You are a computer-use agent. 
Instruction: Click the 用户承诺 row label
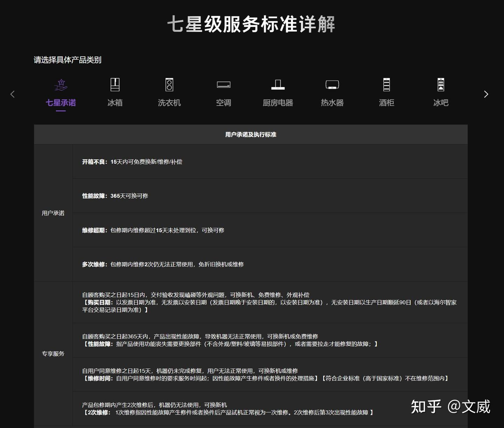tap(53, 213)
